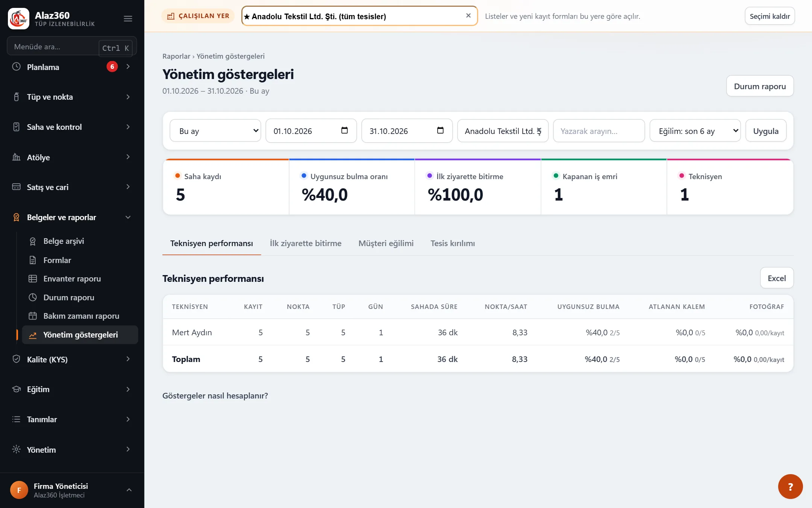Open the Eğilim: son 6 ay dropdown

tap(695, 131)
